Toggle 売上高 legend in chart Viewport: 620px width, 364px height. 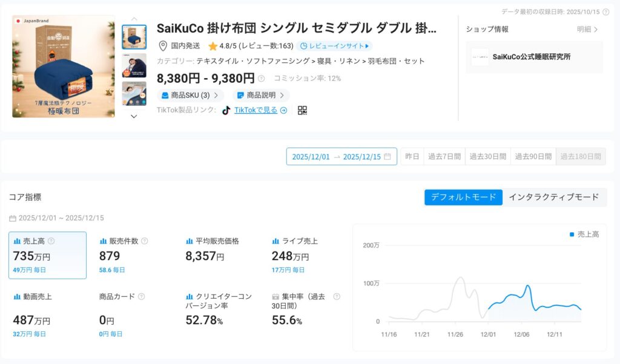(584, 234)
